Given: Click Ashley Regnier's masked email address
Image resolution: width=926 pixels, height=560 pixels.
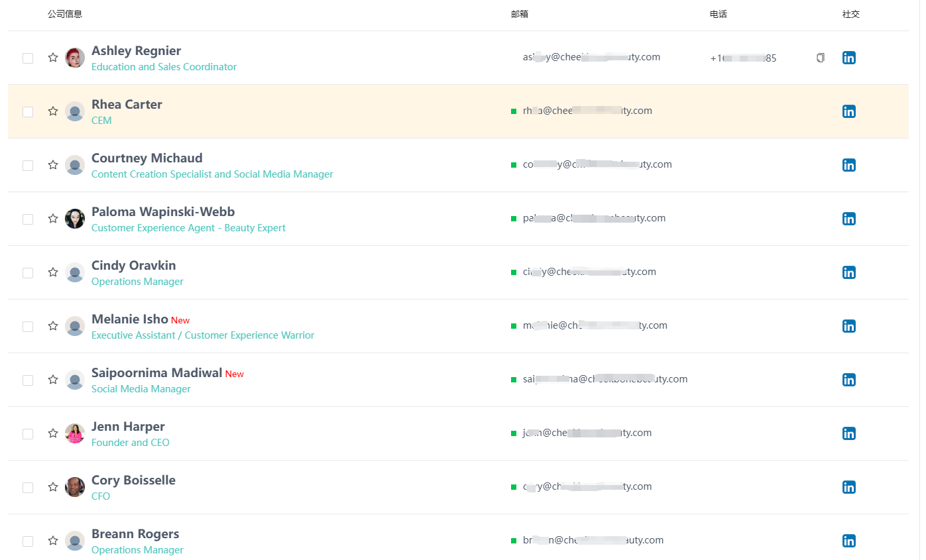Looking at the screenshot, I should click(591, 57).
